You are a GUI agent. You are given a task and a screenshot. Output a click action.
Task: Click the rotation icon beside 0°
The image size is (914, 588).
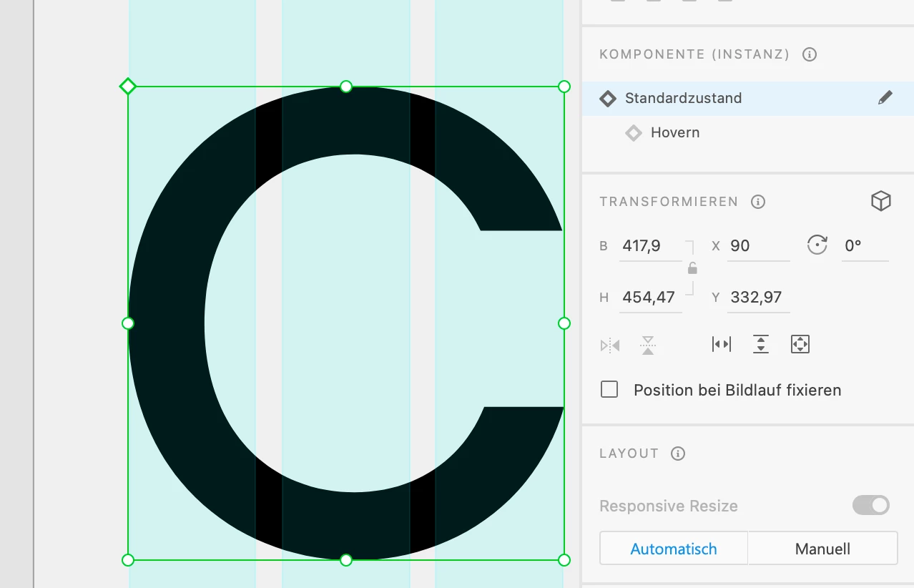click(x=817, y=245)
